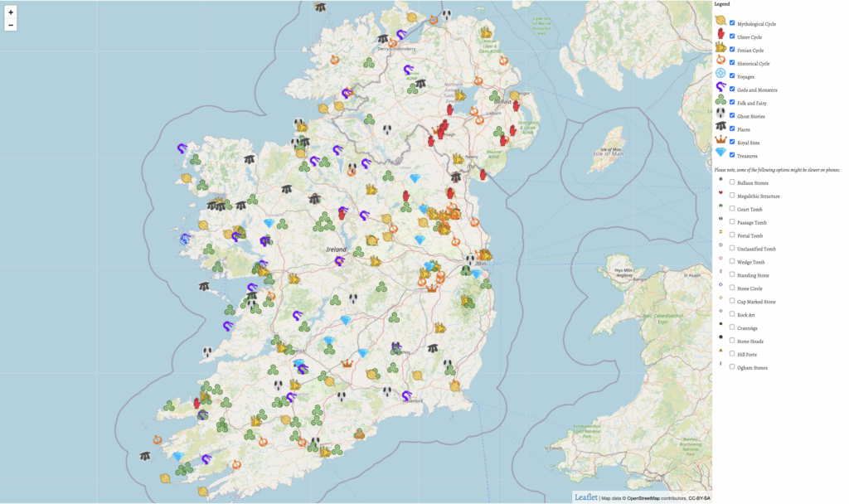Viewport: 849px width, 504px height.
Task: Click the red hand Ulster Cycle legend icon
Action: [720, 33]
